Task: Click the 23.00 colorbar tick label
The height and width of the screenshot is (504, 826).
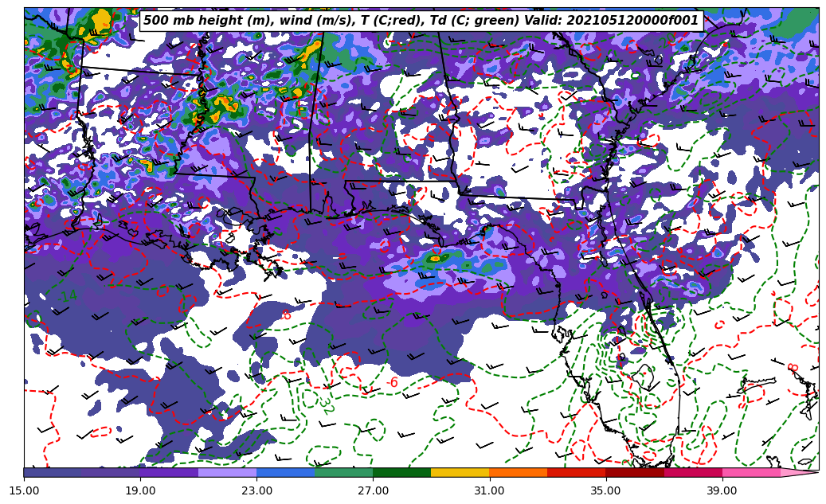Action: point(256,490)
